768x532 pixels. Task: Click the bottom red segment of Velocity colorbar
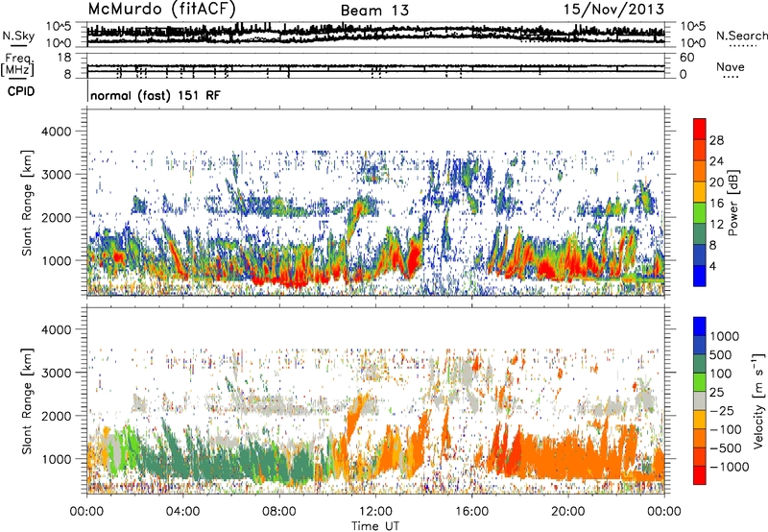pos(700,475)
